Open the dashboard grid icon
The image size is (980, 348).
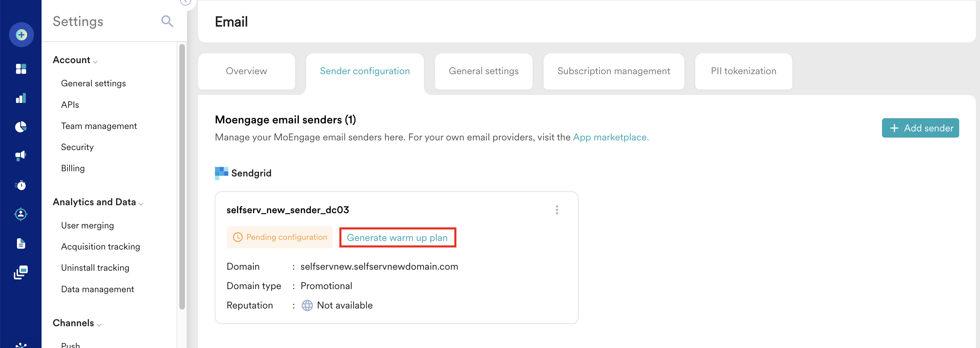21,69
